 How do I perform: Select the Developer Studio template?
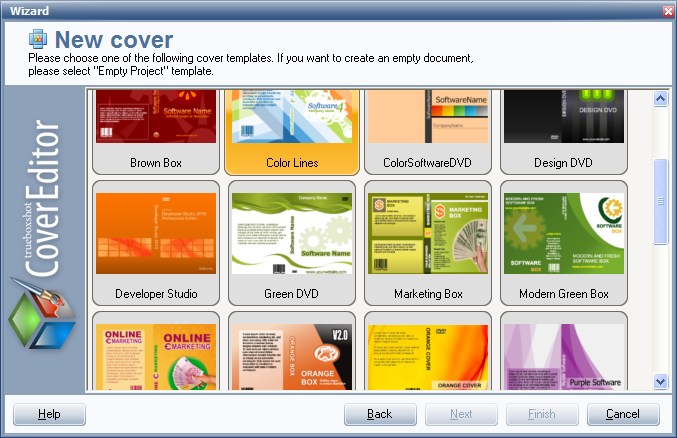156,243
